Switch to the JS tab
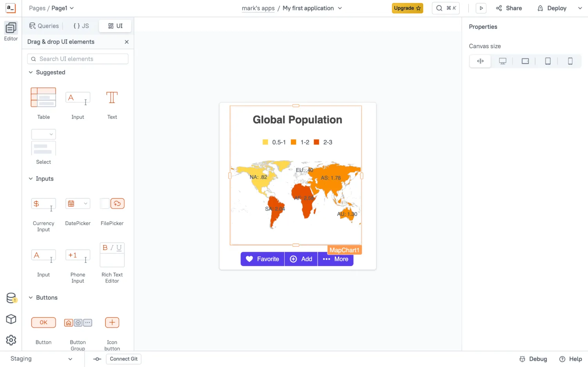 tap(81, 26)
